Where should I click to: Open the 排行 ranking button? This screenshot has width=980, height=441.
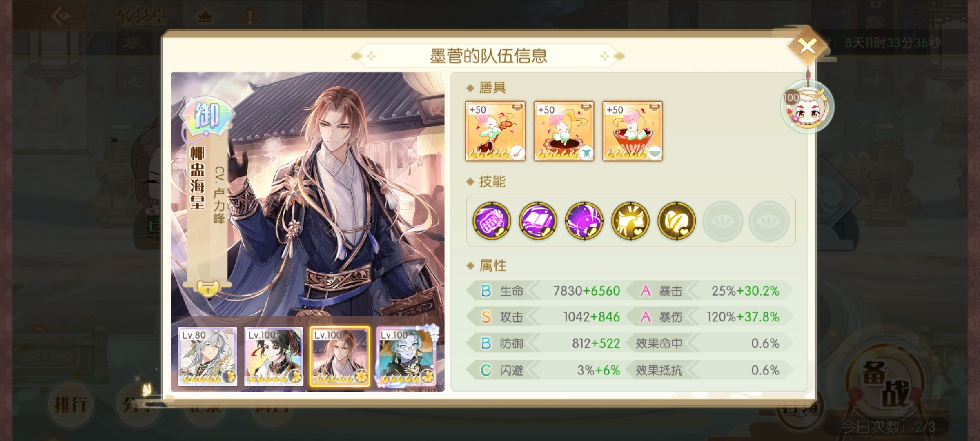pyautogui.click(x=70, y=405)
